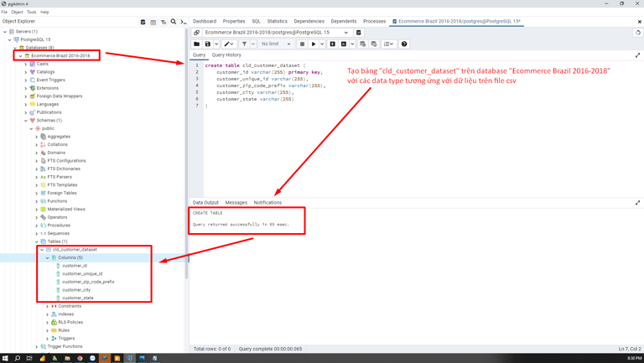This screenshot has height=363, width=644.
Task: Switch to the Statistics tab
Action: point(278,21)
